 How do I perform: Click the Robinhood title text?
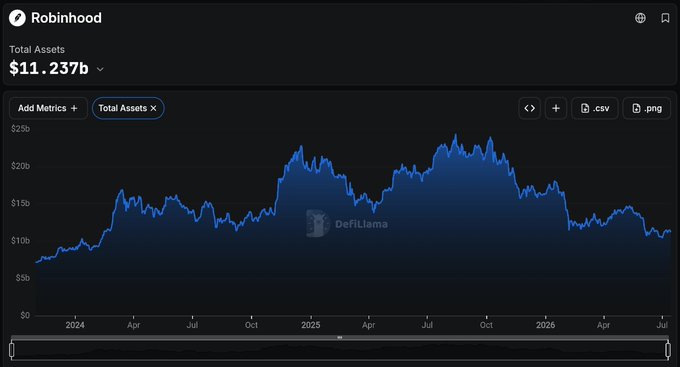66,18
